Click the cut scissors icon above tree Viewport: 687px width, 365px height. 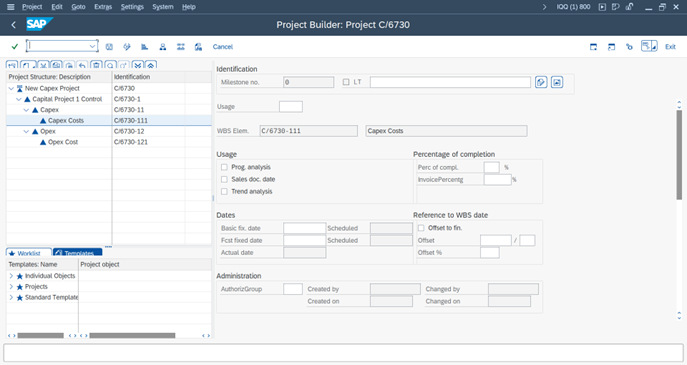point(43,65)
